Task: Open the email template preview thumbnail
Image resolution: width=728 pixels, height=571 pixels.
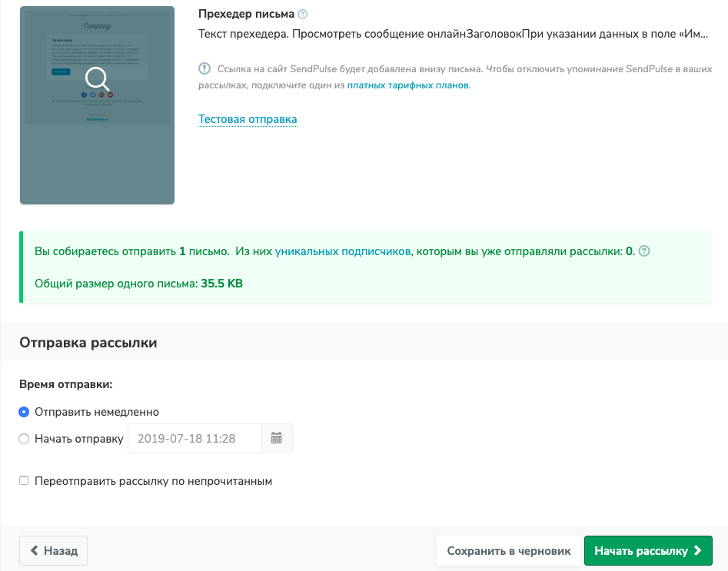Action: point(97,105)
